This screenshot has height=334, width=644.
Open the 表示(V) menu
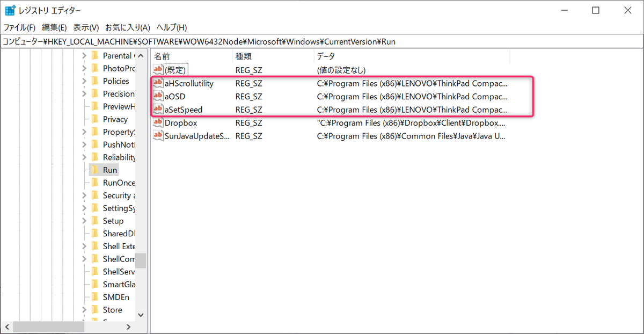click(86, 27)
